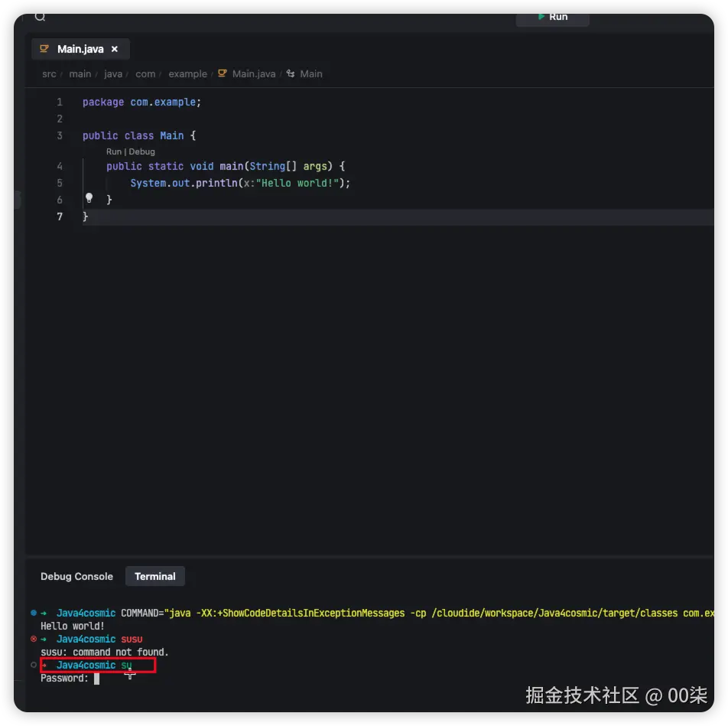Open the 'src' breadcrumb segment
728x726 pixels.
click(x=49, y=74)
